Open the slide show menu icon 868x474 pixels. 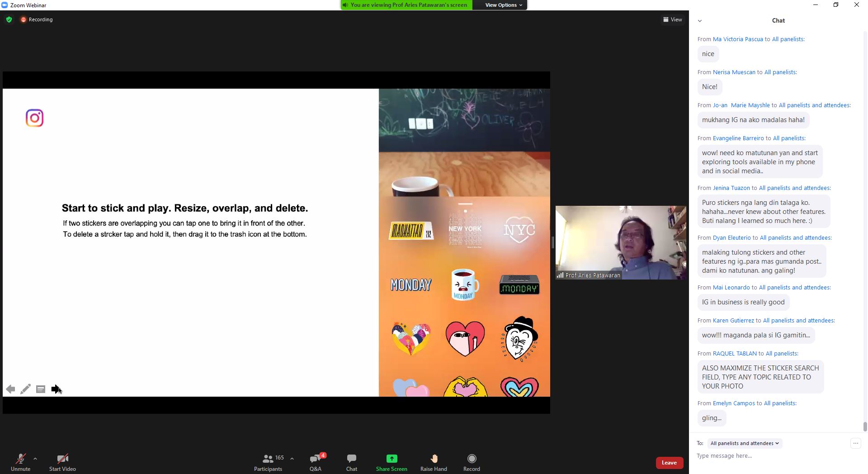[41, 389]
